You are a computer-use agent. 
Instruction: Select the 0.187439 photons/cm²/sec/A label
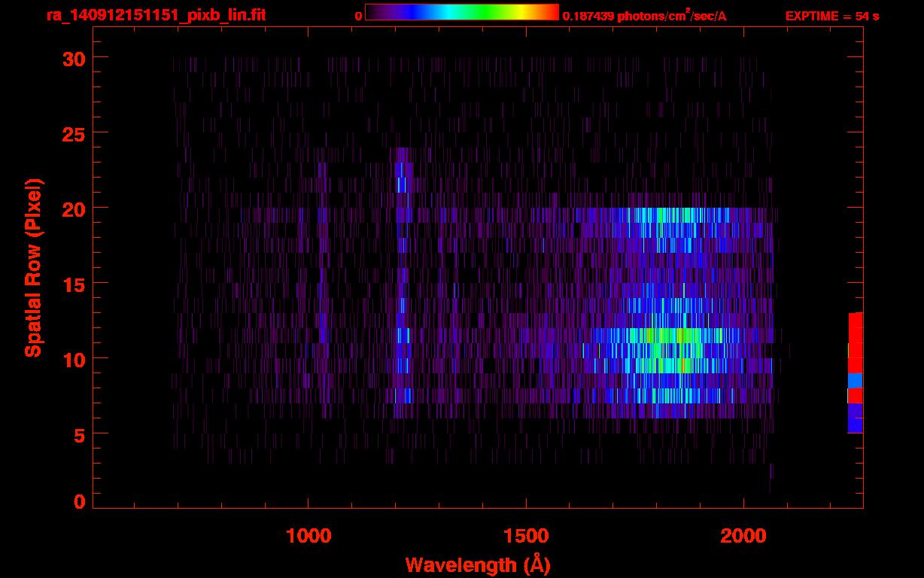pyautogui.click(x=645, y=16)
